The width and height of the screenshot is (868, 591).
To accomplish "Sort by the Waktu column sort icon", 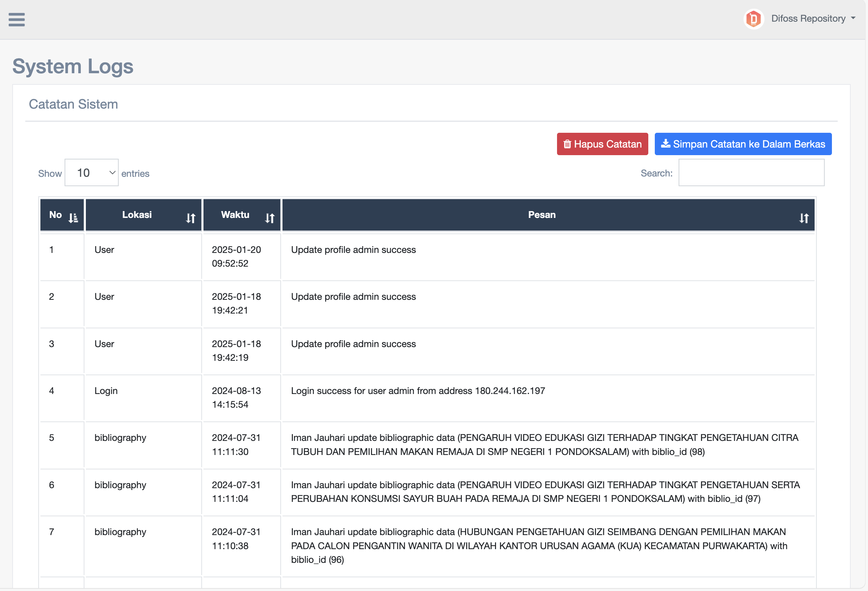I will coord(269,218).
